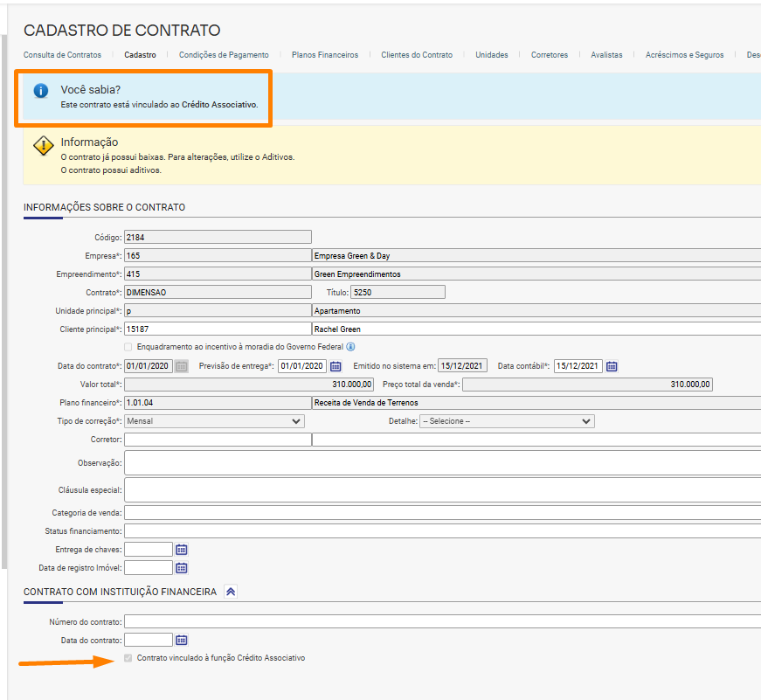The width and height of the screenshot is (761, 700).
Task: Click Valor total field 310.000,00
Action: point(248,385)
